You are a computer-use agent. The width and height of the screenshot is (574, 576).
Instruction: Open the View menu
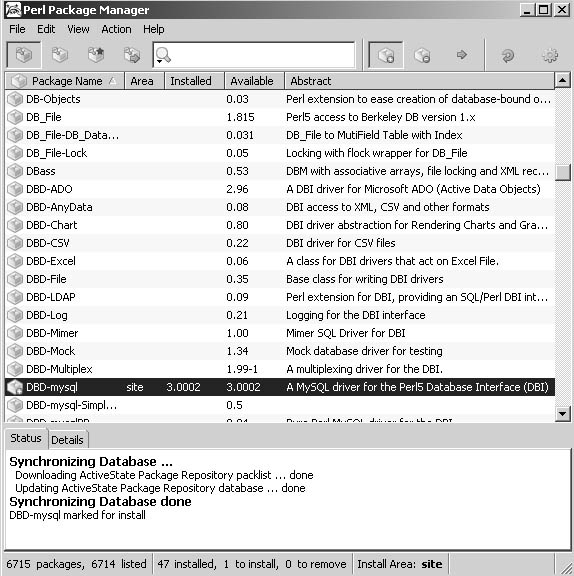pos(78,29)
